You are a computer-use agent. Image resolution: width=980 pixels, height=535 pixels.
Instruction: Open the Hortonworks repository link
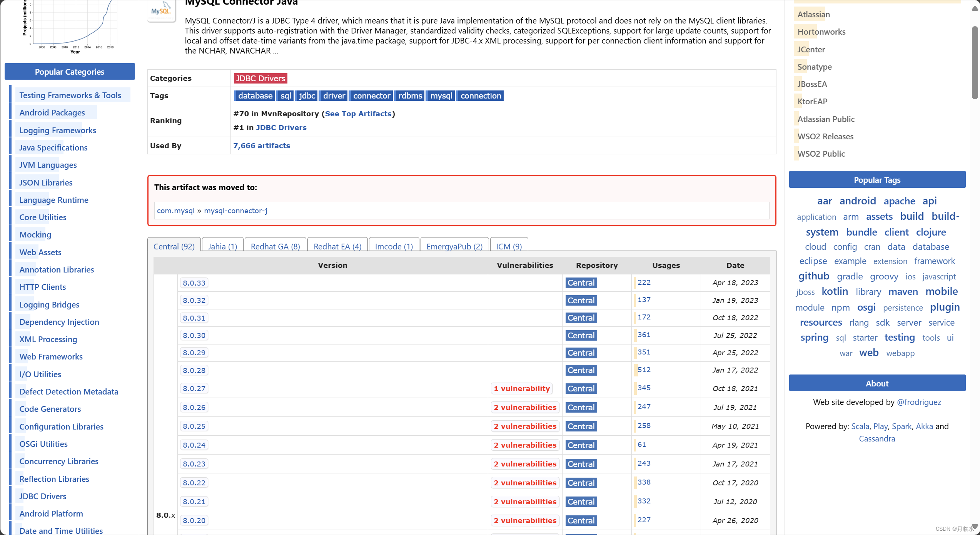pos(821,32)
